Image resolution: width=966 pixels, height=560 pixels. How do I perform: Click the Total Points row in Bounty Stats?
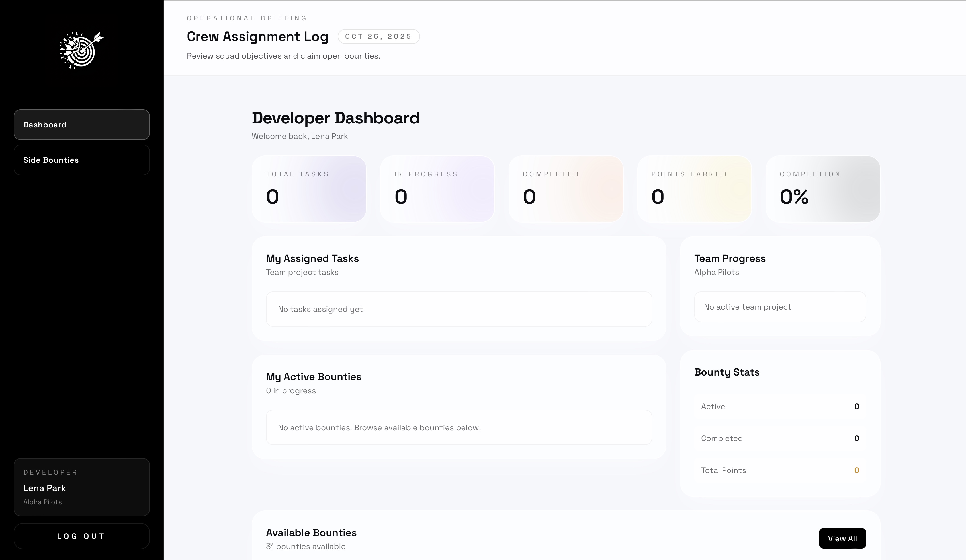(780, 470)
